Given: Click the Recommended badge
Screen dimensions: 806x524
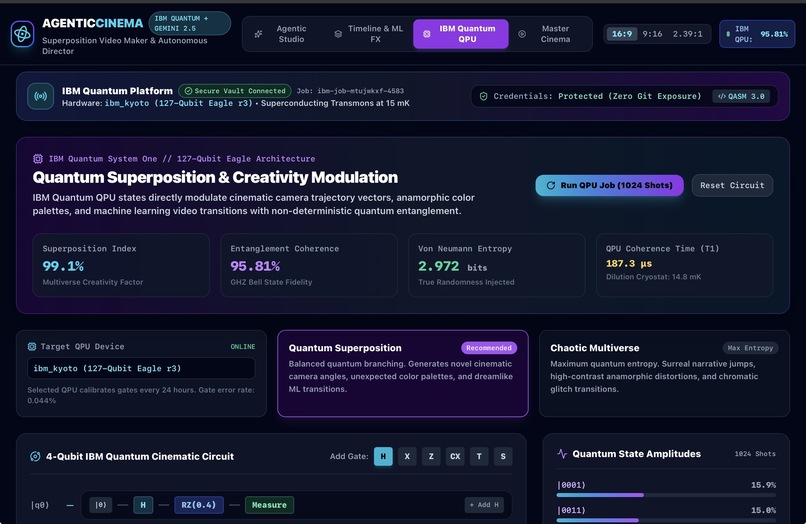Looking at the screenshot, I should (x=489, y=348).
